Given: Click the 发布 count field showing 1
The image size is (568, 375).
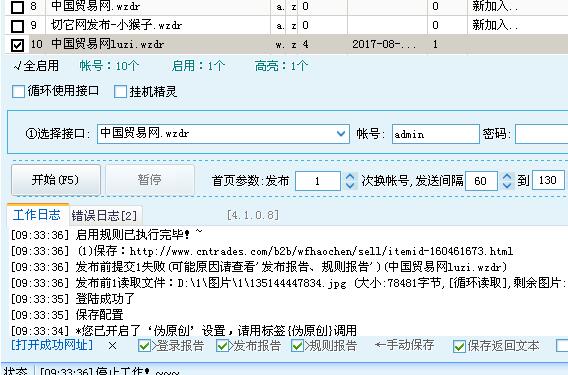Looking at the screenshot, I should (318, 181).
